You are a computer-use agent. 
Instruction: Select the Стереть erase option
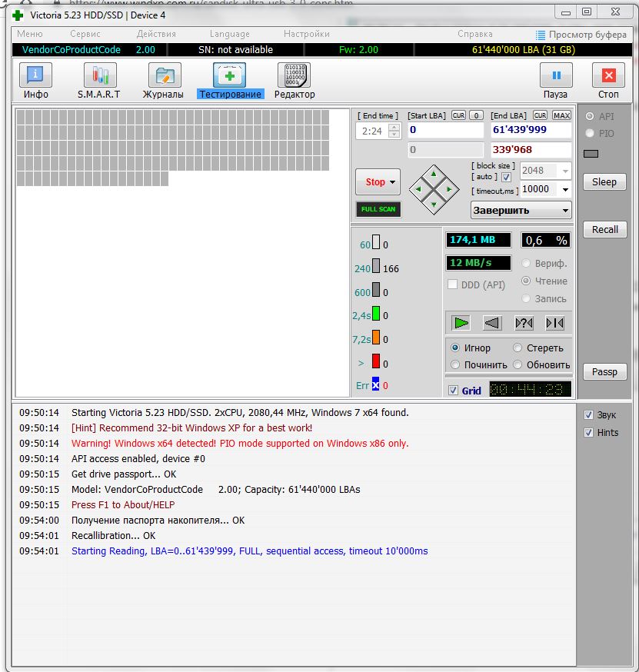pos(518,348)
